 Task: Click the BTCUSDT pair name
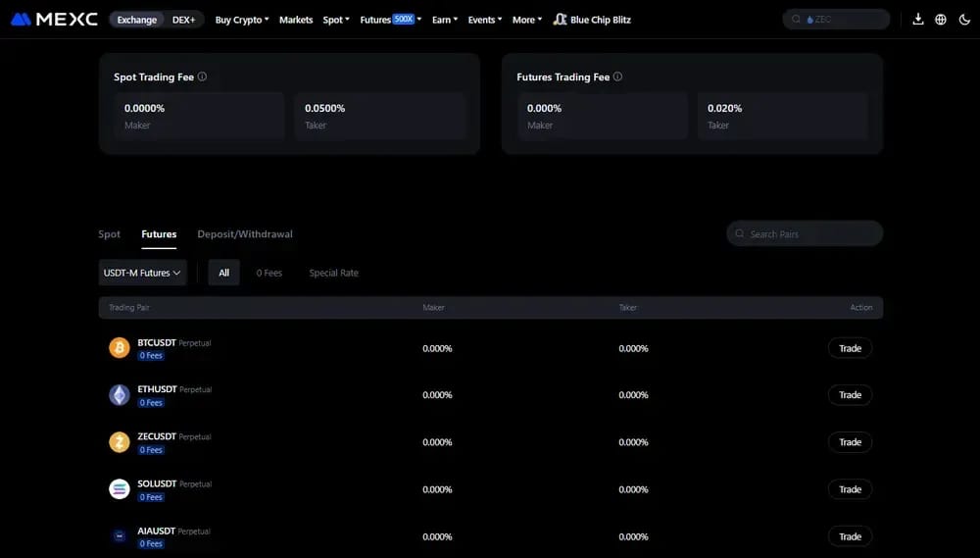157,343
